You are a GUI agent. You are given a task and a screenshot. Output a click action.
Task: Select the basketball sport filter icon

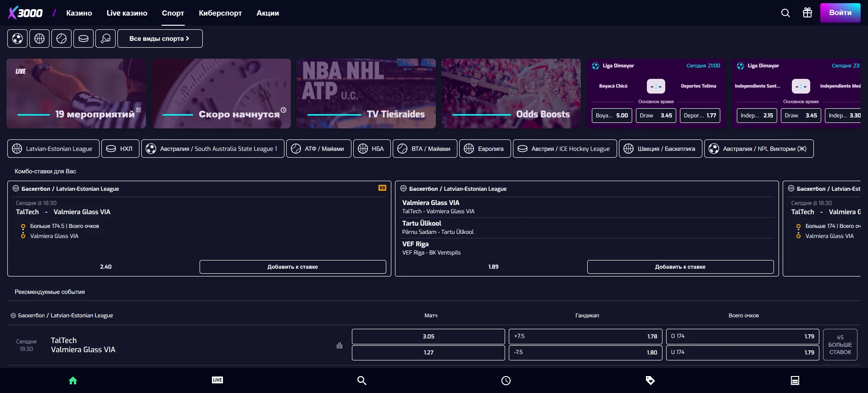[39, 39]
